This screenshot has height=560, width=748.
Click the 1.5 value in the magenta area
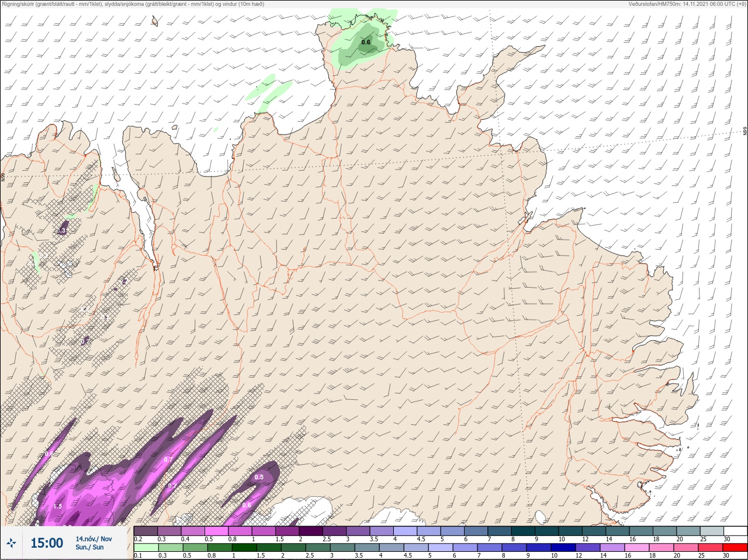[57, 506]
